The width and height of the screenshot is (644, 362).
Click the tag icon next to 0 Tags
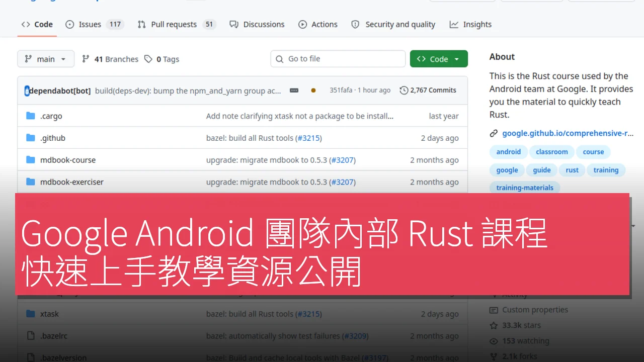[148, 59]
